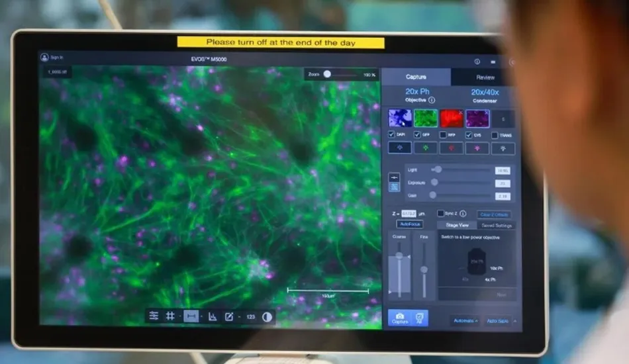Click the Exposure value field
The height and width of the screenshot is (364, 629).
click(x=503, y=183)
